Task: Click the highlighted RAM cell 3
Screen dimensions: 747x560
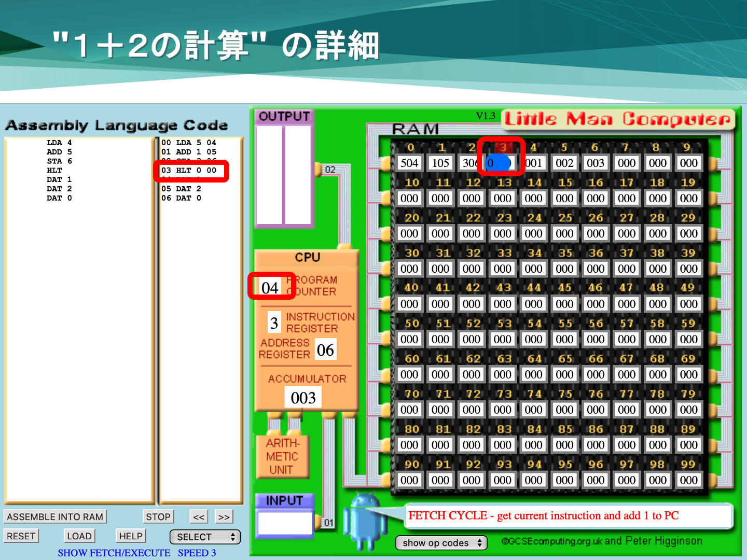Action: pyautogui.click(x=501, y=163)
